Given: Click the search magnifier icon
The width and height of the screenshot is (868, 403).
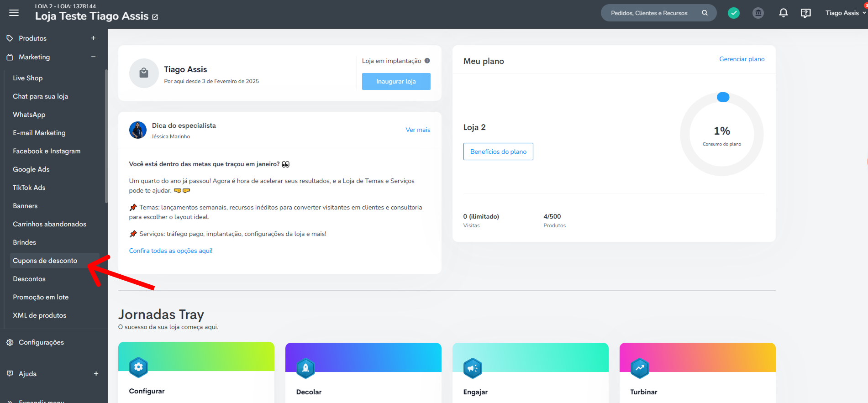Looking at the screenshot, I should (705, 13).
